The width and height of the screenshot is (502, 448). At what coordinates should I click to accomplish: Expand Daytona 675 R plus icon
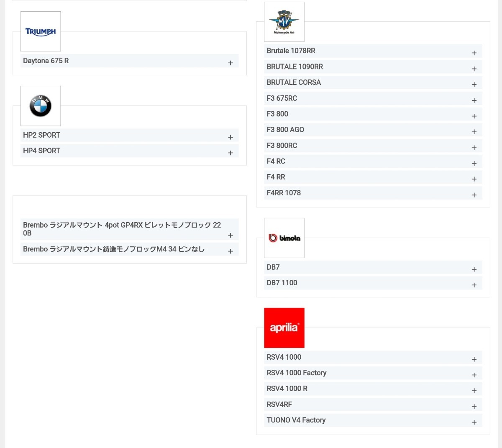[231, 63]
